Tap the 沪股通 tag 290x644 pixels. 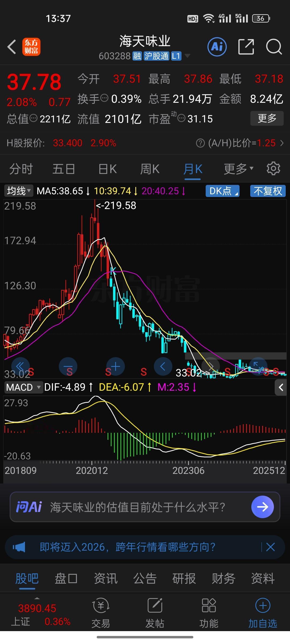click(x=156, y=56)
